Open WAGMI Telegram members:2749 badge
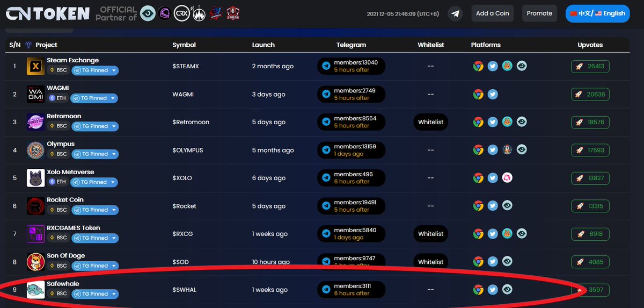The image size is (644, 308). tap(351, 94)
